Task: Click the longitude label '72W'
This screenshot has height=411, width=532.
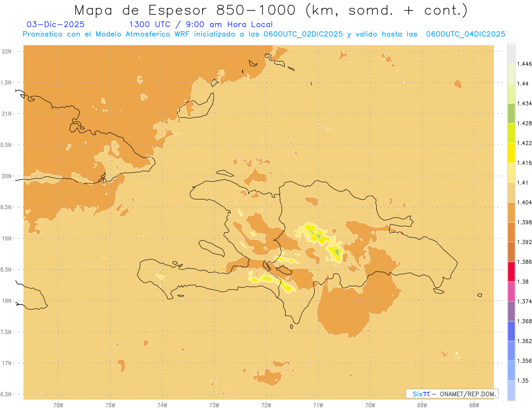Action: [x=266, y=405]
